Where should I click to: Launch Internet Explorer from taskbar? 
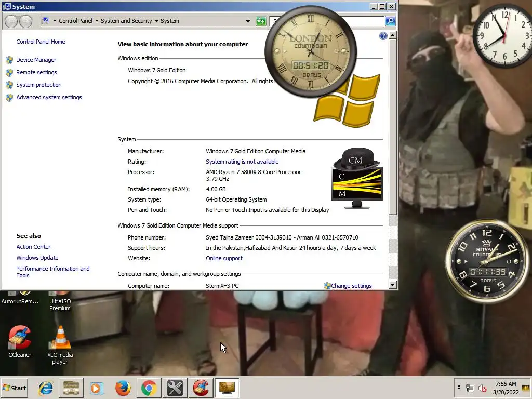[46, 388]
